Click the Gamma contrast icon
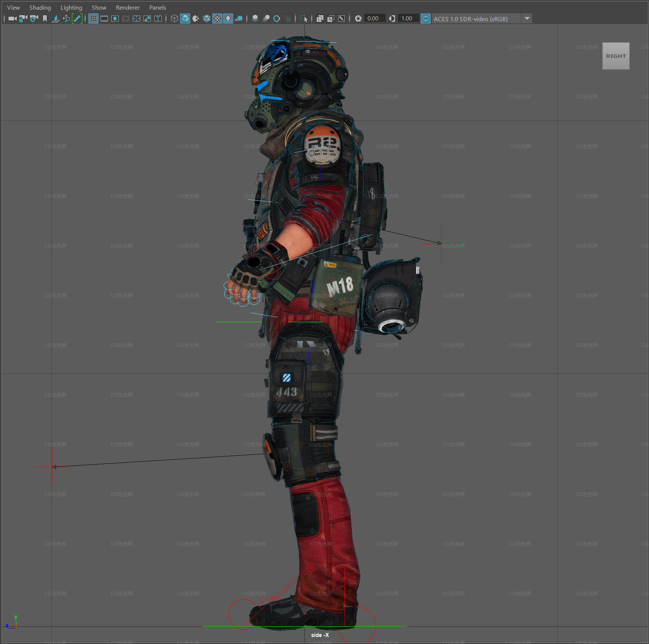This screenshot has width=649, height=644. point(392,19)
